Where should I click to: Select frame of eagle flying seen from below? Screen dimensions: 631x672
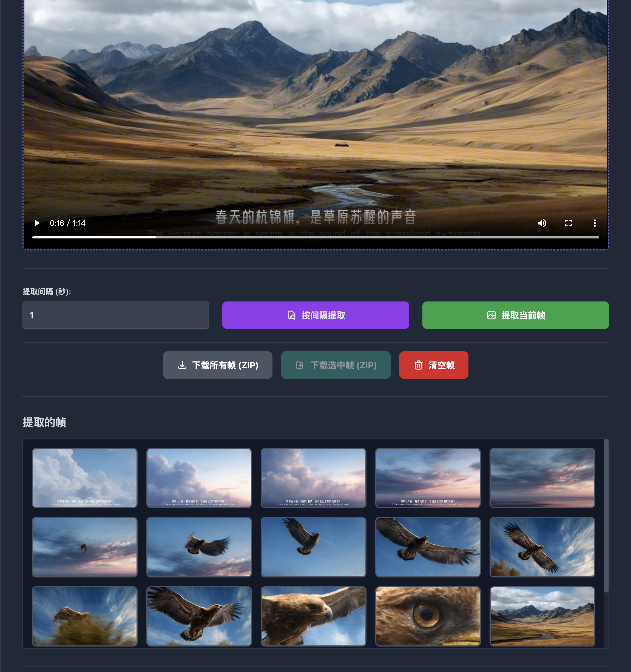point(199,616)
